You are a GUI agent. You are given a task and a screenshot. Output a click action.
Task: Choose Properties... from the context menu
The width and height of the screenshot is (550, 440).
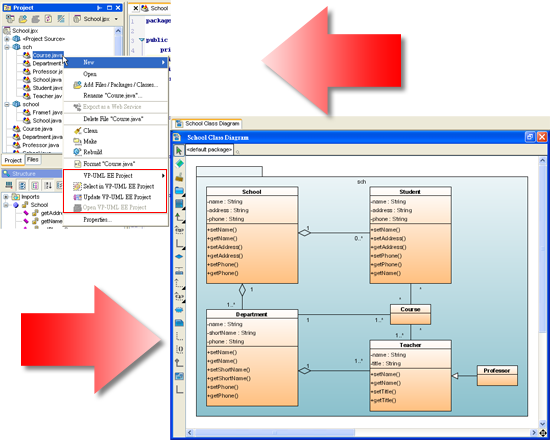point(115,220)
